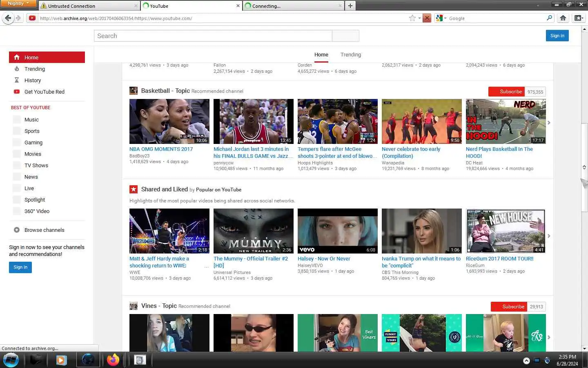The height and width of the screenshot is (368, 588).
Task: Click the YouTube Search input field
Action: click(213, 36)
